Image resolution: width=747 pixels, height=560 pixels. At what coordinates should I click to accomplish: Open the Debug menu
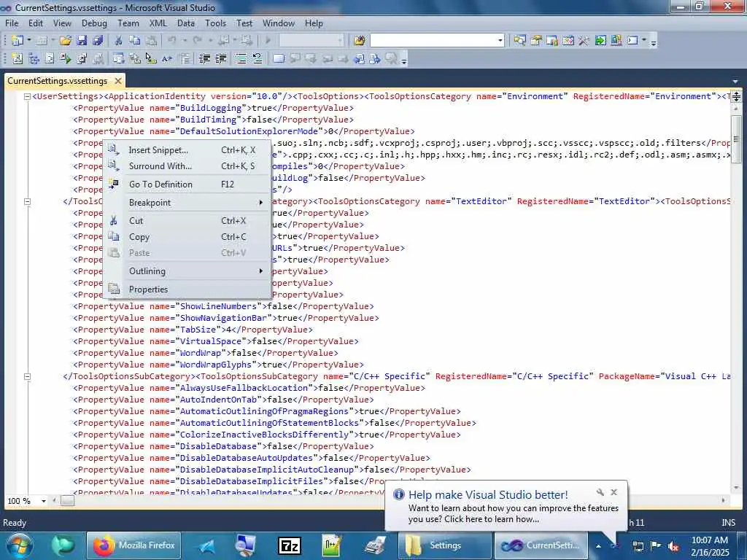[94, 23]
